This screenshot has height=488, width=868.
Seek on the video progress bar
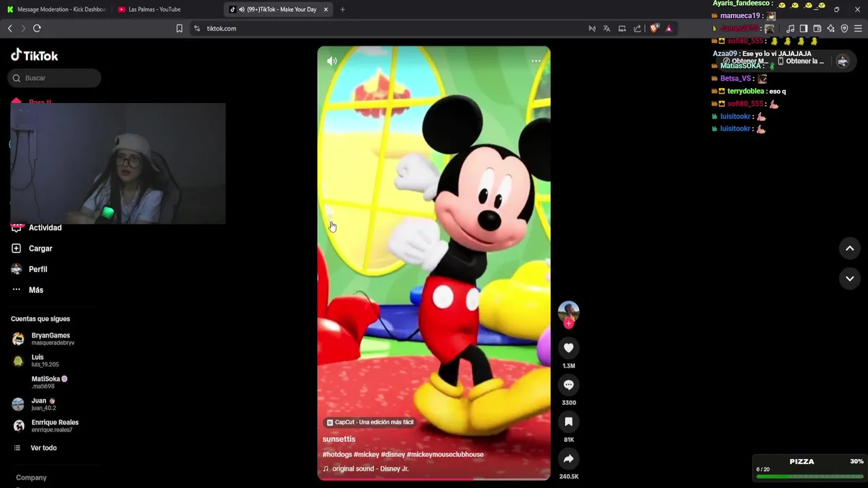(x=434, y=479)
